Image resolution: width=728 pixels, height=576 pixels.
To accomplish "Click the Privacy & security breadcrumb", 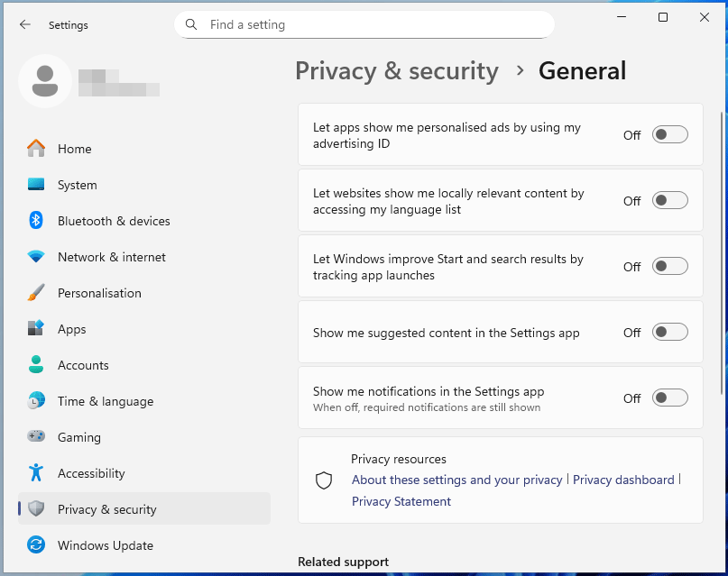I will coord(397,70).
